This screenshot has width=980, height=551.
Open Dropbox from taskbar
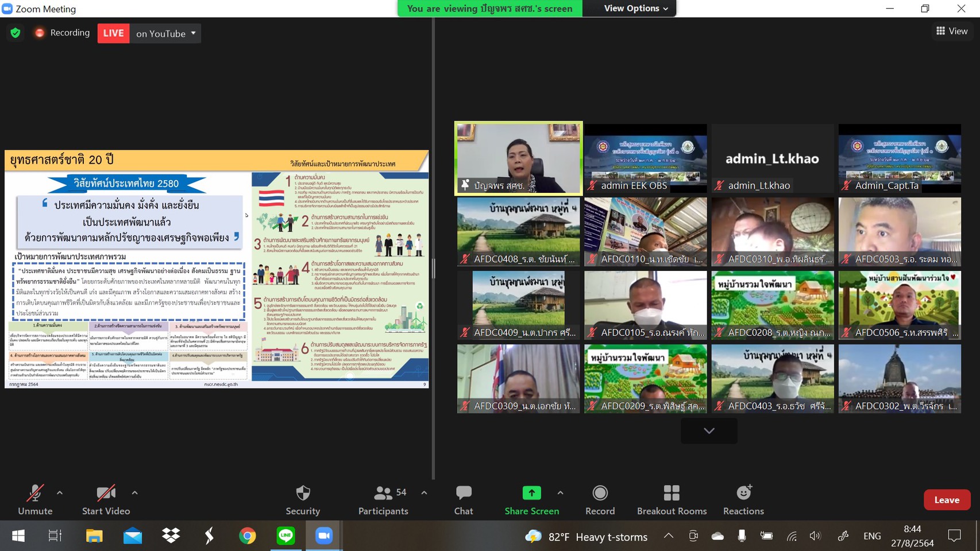click(171, 536)
